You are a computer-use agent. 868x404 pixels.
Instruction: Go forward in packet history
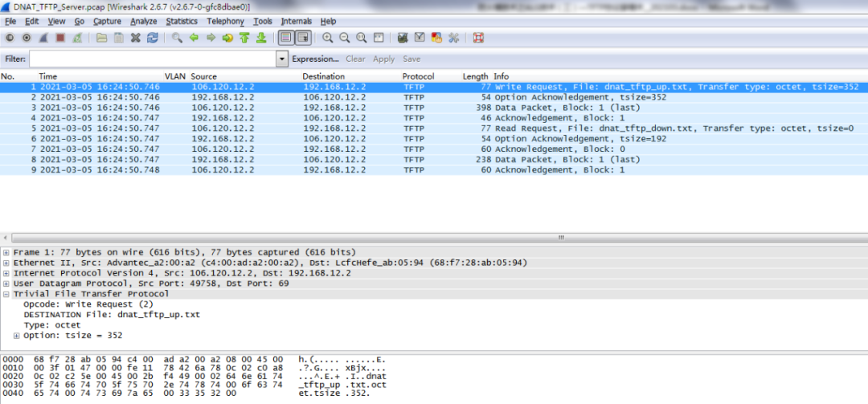[211, 38]
